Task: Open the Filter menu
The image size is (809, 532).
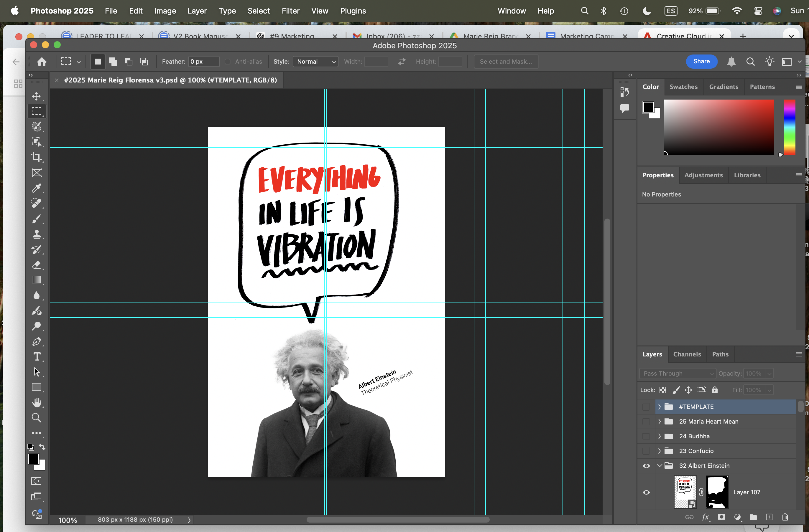Action: [x=290, y=11]
